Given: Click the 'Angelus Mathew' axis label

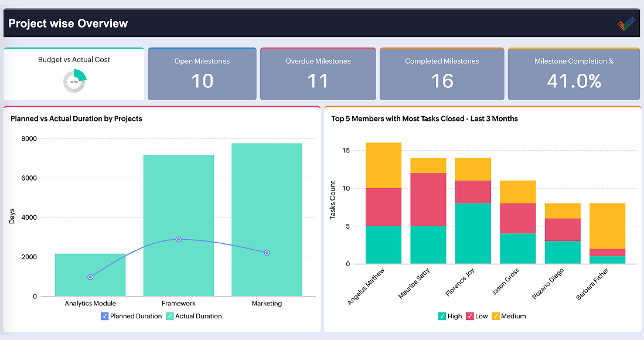Looking at the screenshot, I should point(366,287).
